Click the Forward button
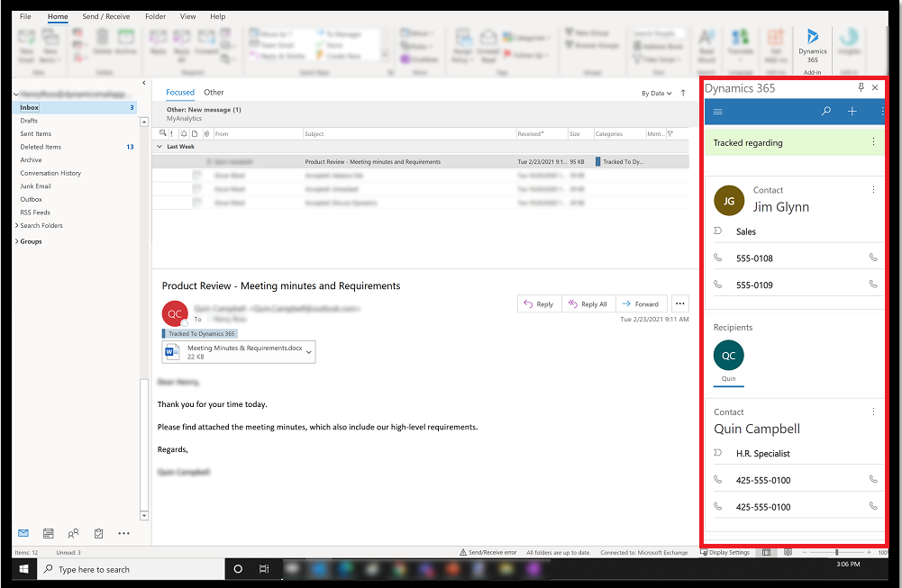The height and width of the screenshot is (588, 902). tap(640, 303)
